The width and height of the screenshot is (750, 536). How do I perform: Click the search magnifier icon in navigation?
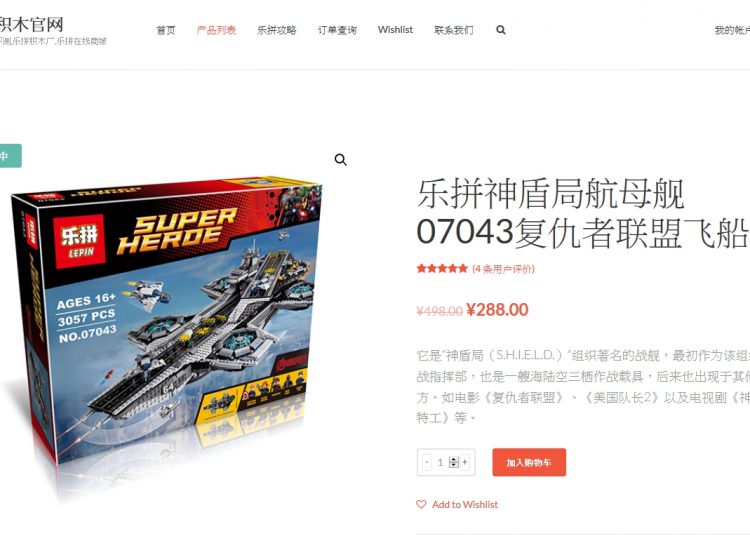pyautogui.click(x=500, y=30)
